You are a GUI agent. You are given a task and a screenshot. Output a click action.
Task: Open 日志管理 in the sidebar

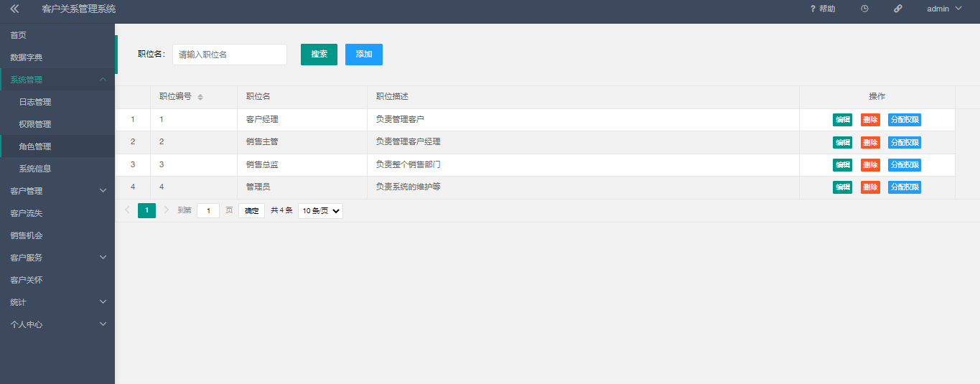point(35,102)
